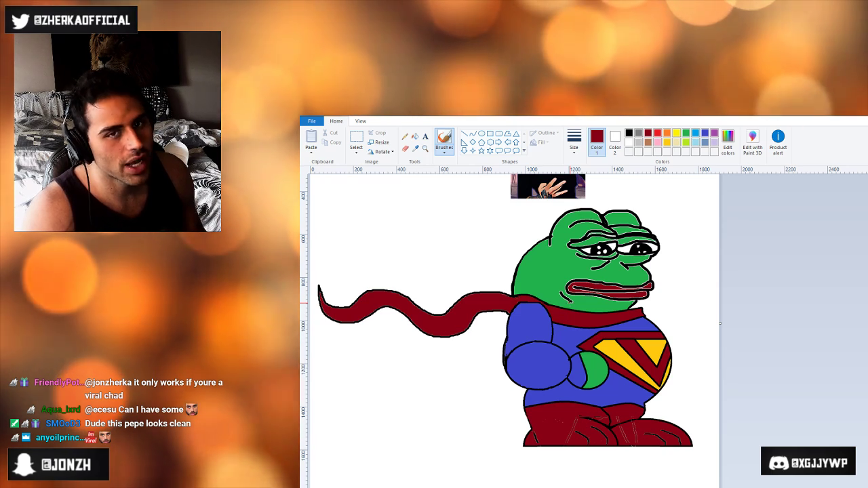This screenshot has width=868, height=488.
Task: Pick the Line shape
Action: point(464,134)
